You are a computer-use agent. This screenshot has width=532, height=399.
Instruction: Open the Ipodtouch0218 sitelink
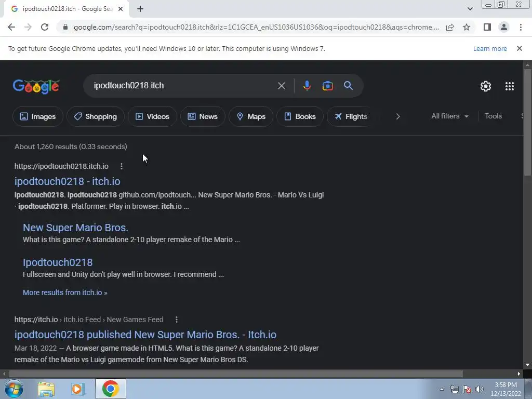(58, 262)
